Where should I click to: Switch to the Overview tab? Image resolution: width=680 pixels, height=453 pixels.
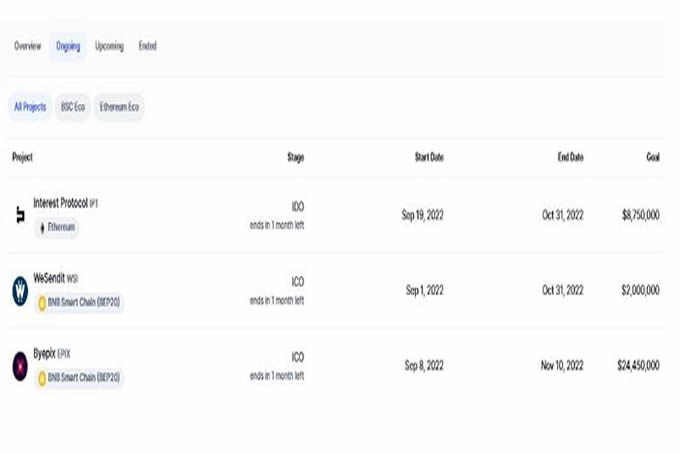click(28, 46)
